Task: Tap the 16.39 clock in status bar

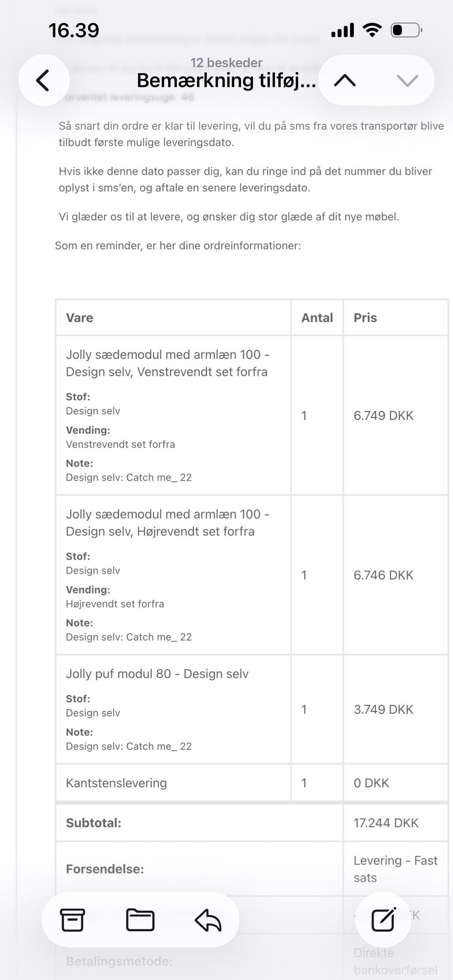Action: point(74,31)
